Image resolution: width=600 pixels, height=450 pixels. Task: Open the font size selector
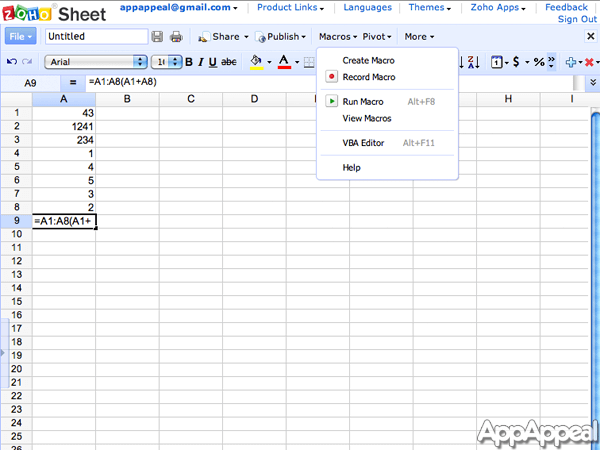[166, 62]
